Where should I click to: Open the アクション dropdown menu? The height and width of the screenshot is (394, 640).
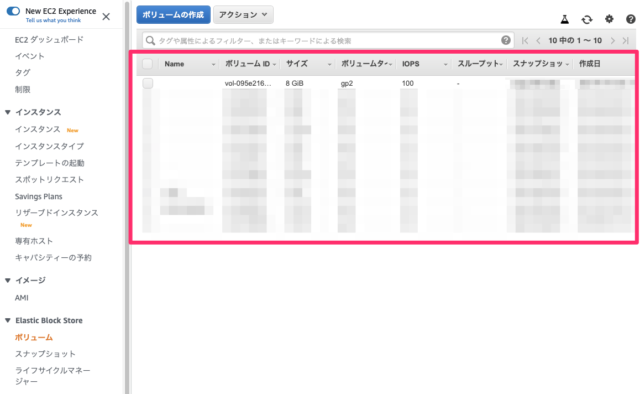point(243,15)
